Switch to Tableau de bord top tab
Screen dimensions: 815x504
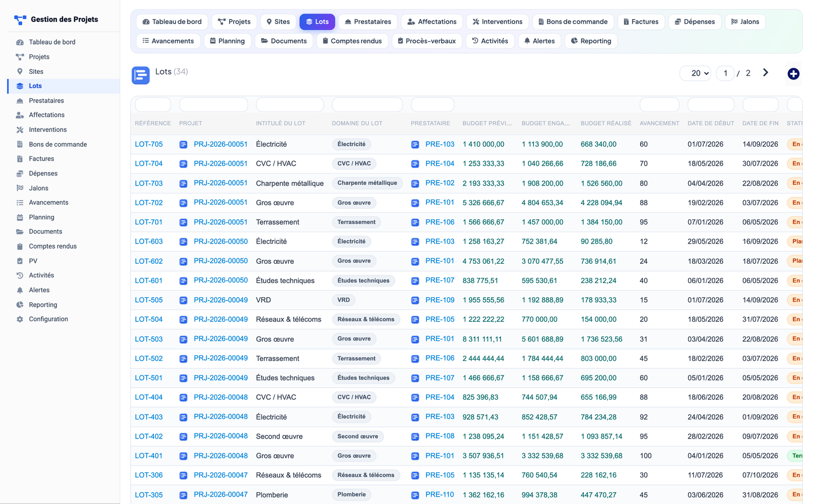[172, 22]
